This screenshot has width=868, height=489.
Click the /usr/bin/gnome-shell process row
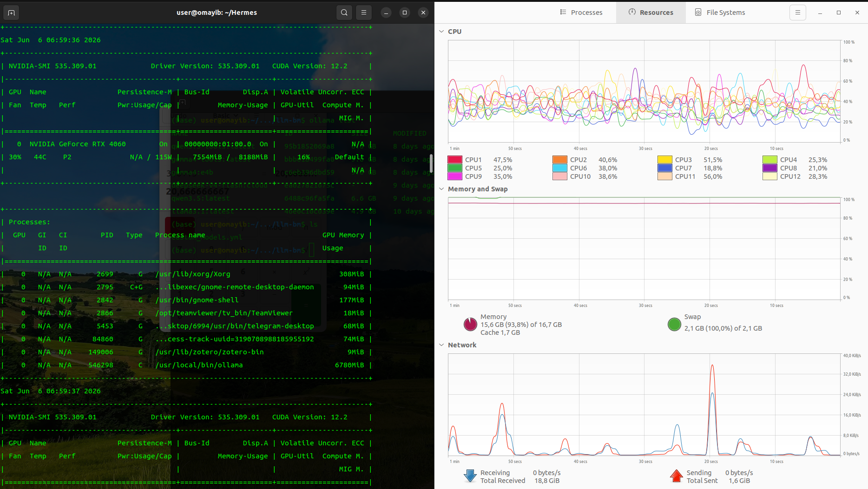[186, 300]
